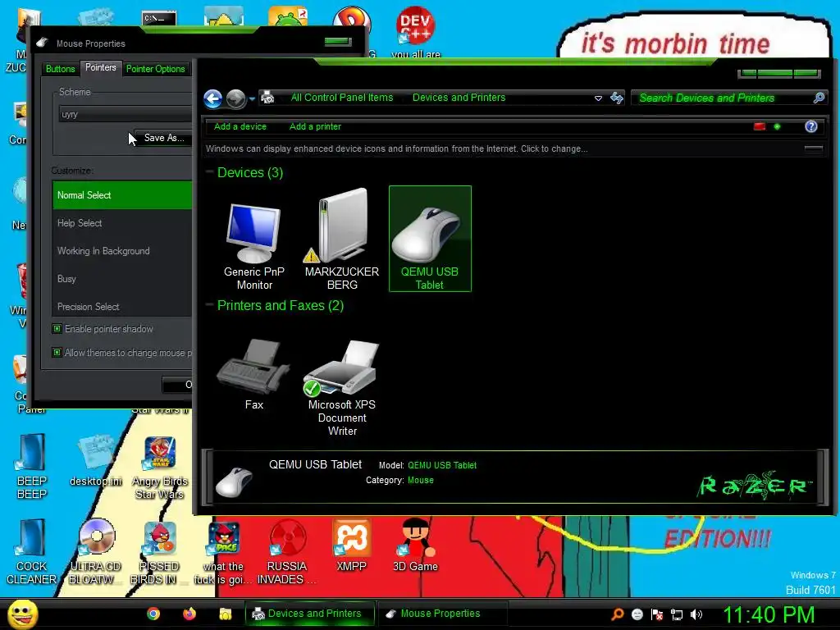This screenshot has height=630, width=840.
Task: Click the taskbar clock showing 11:40 PM
Action: coord(769,615)
